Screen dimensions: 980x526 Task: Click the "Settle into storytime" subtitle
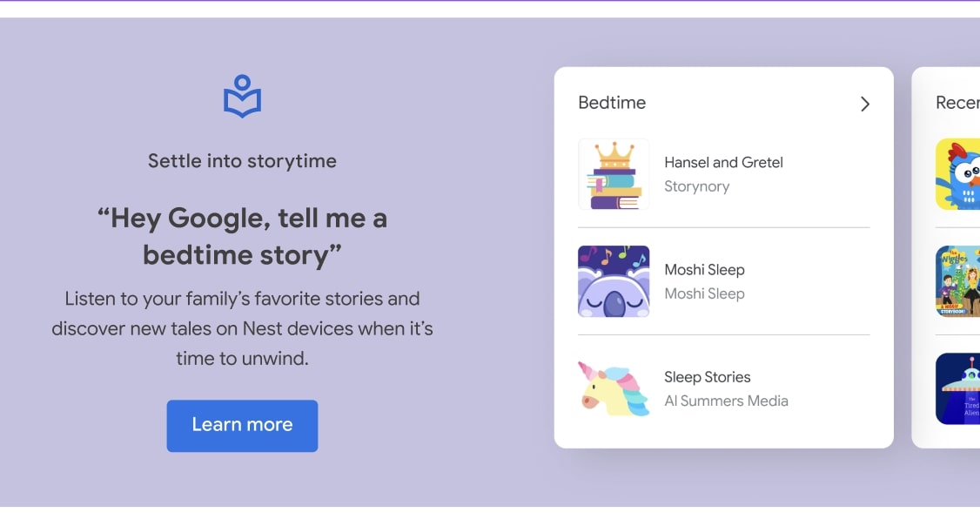(242, 160)
